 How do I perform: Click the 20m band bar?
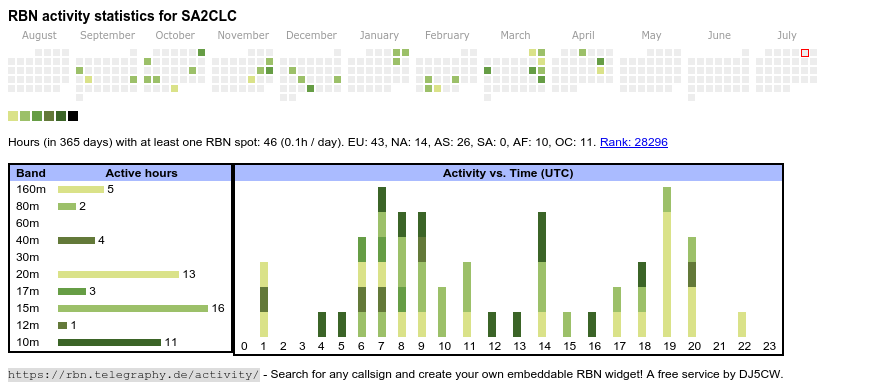tap(118, 274)
